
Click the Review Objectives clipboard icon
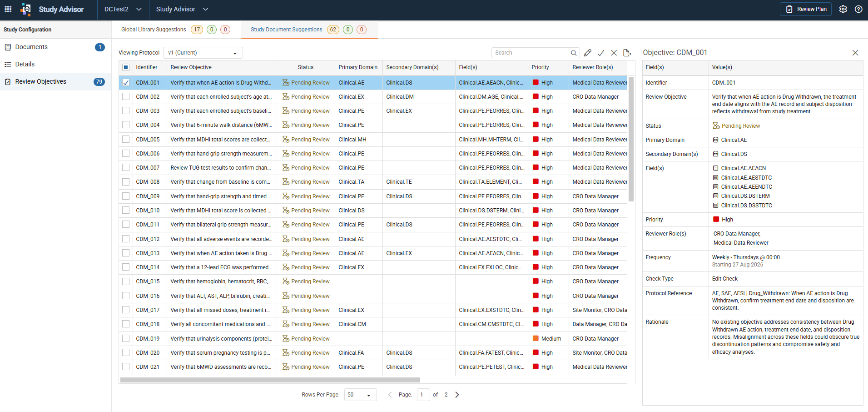click(8, 82)
